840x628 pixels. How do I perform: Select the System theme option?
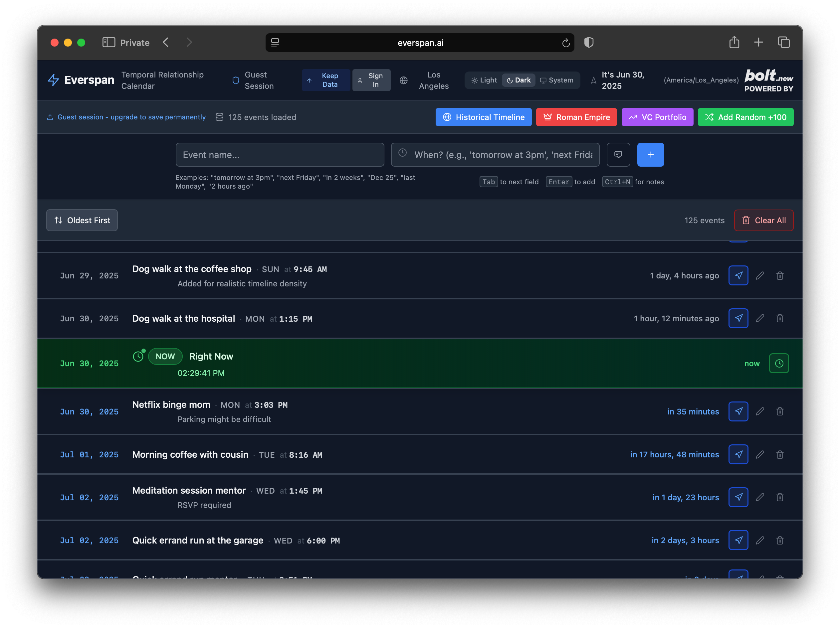point(556,80)
